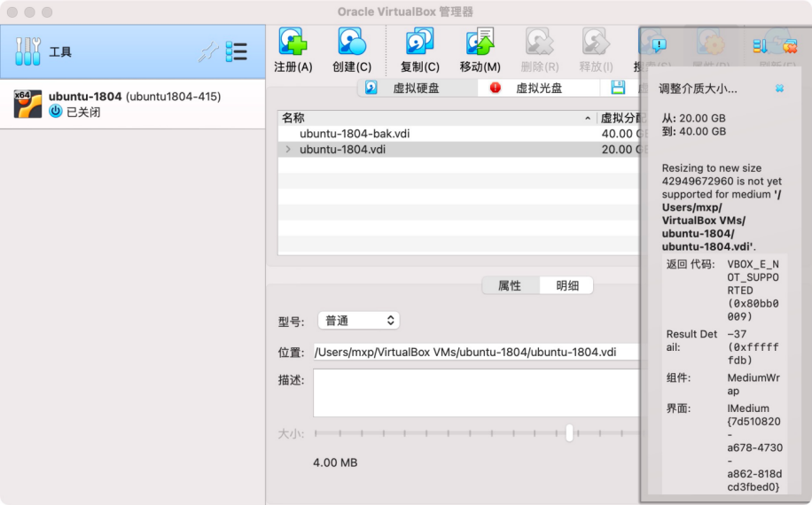The image size is (812, 505).
Task: Click the ubuntu-1804 VM OS icon
Action: (x=27, y=104)
